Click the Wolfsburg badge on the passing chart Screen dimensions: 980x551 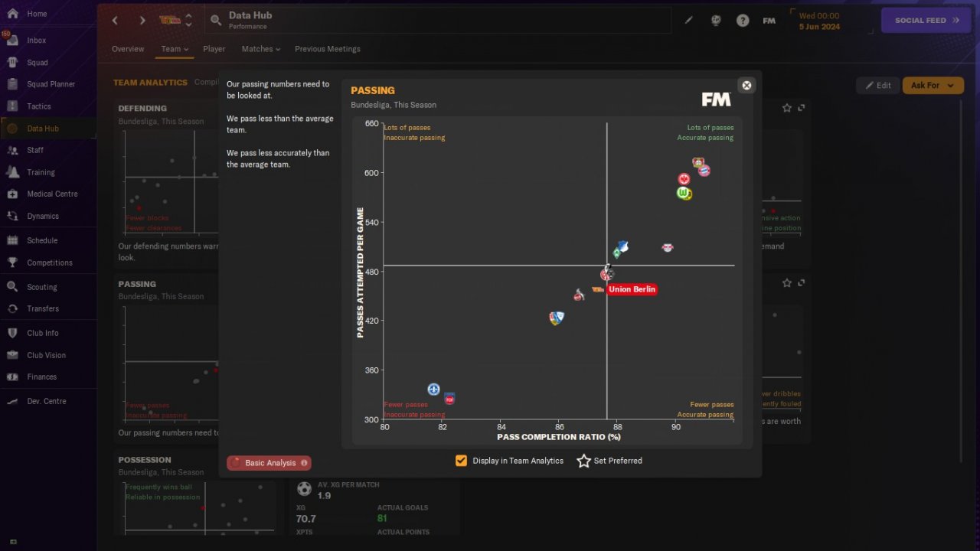(684, 194)
